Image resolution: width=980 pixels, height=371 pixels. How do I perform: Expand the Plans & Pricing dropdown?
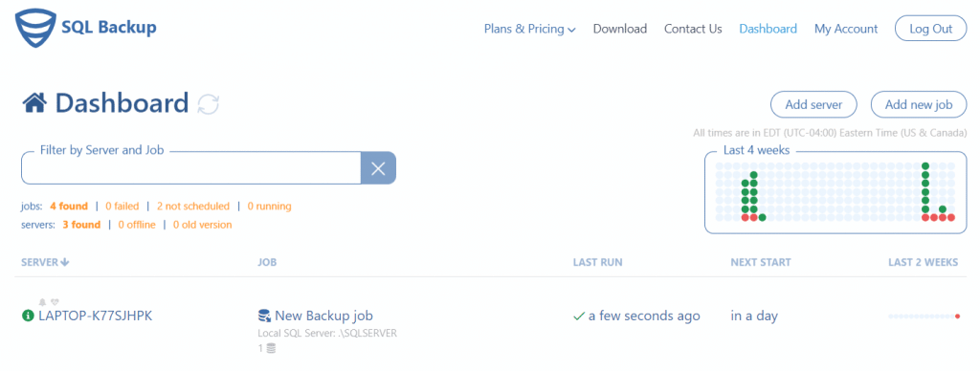(530, 29)
